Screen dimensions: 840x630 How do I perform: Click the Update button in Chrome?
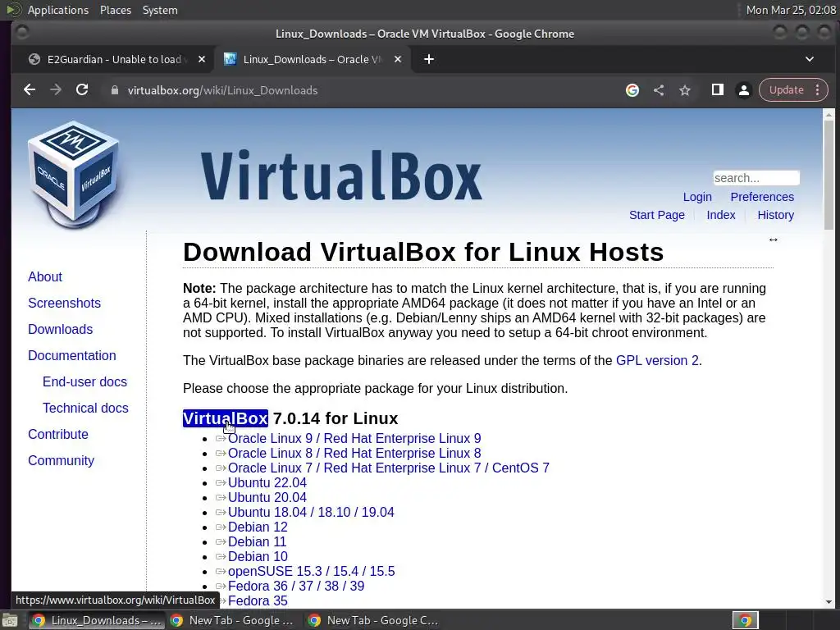[786, 90]
